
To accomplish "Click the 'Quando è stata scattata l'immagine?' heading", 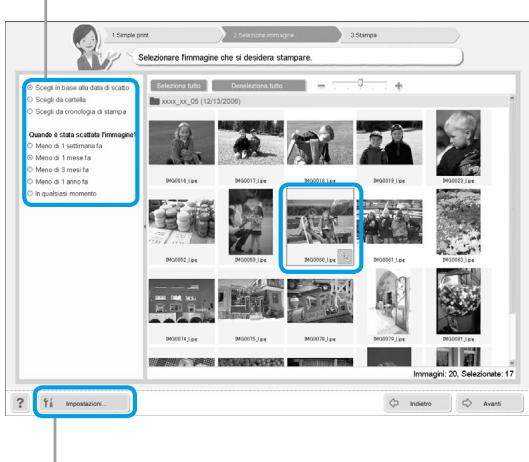I will (82, 135).
